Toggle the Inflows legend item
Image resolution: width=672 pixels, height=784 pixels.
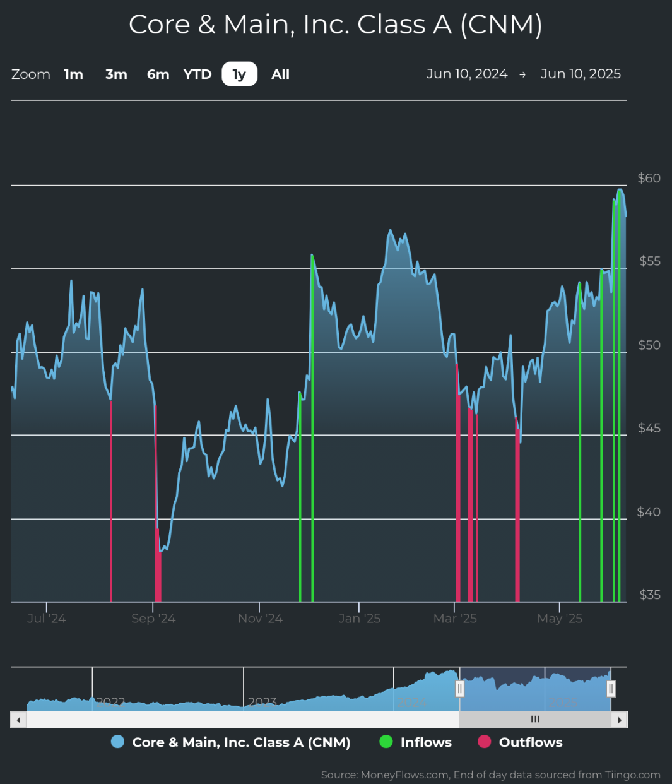pyautogui.click(x=415, y=742)
